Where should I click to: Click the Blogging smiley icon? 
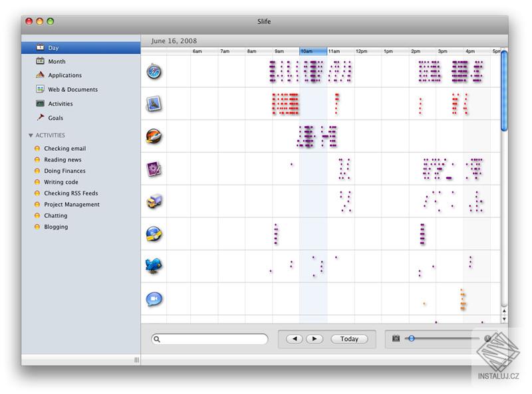(37, 227)
